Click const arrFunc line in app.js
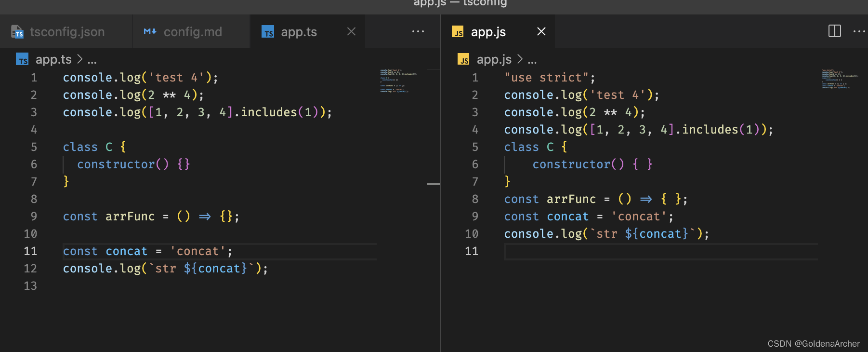 (596, 199)
